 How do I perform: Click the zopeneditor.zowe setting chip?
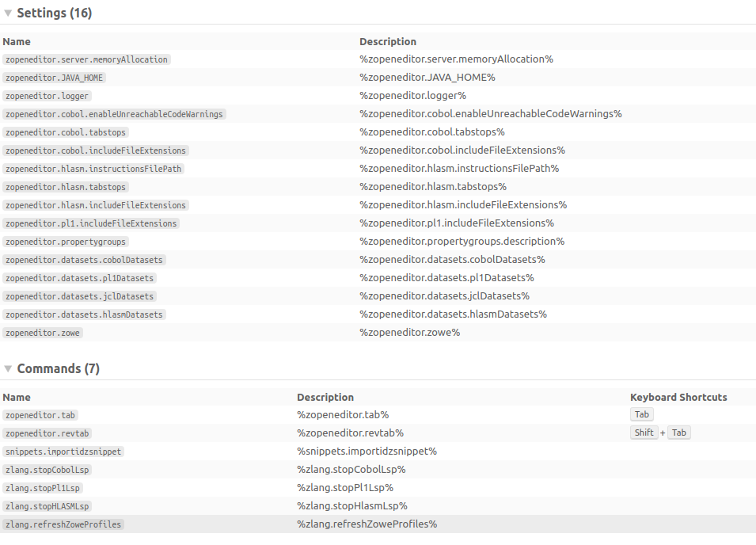point(42,332)
